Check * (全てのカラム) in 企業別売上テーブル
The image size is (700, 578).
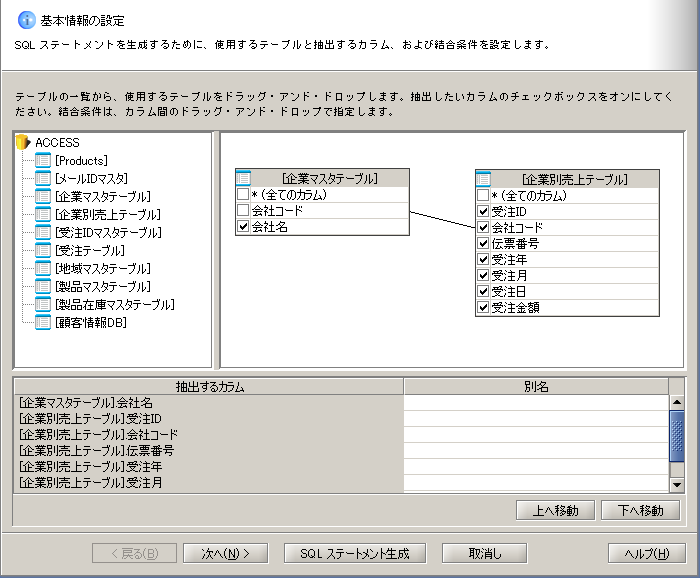[484, 196]
